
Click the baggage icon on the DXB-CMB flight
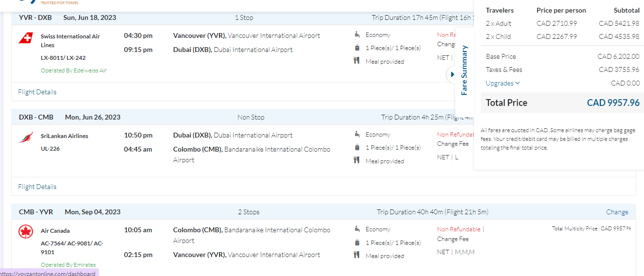(357, 147)
